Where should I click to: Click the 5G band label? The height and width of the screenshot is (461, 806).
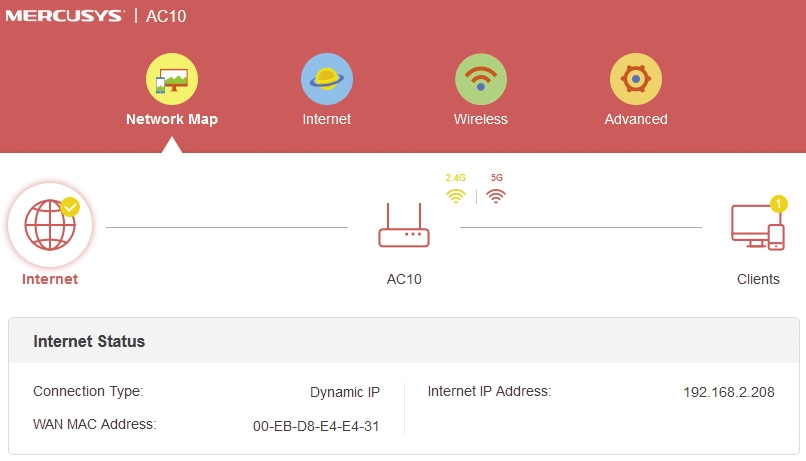[497, 178]
